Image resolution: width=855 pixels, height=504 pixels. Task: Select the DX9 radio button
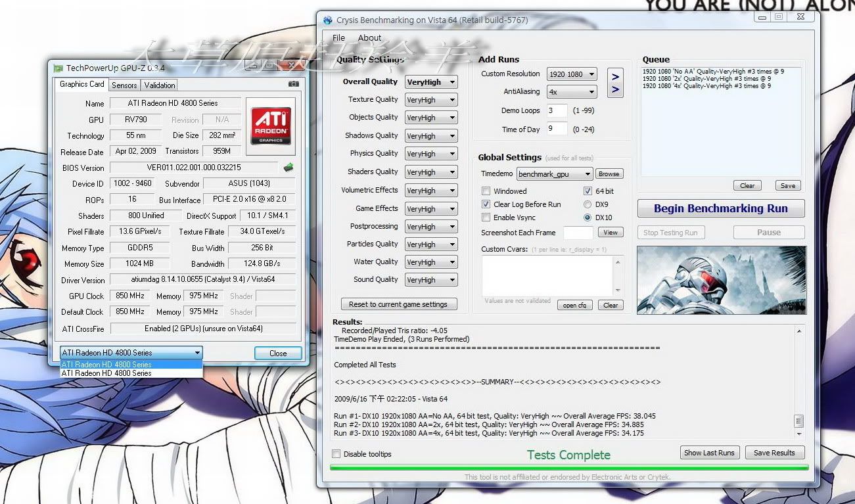pos(588,204)
